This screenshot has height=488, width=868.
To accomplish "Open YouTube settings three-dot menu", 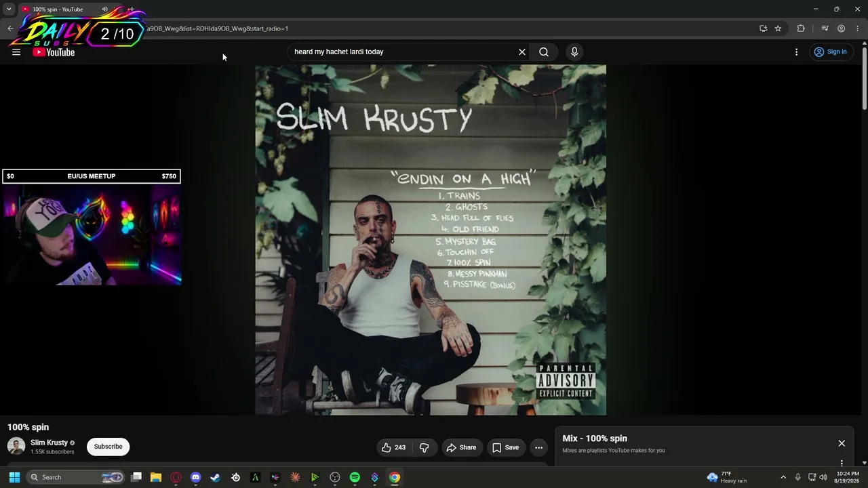I will coord(797,52).
